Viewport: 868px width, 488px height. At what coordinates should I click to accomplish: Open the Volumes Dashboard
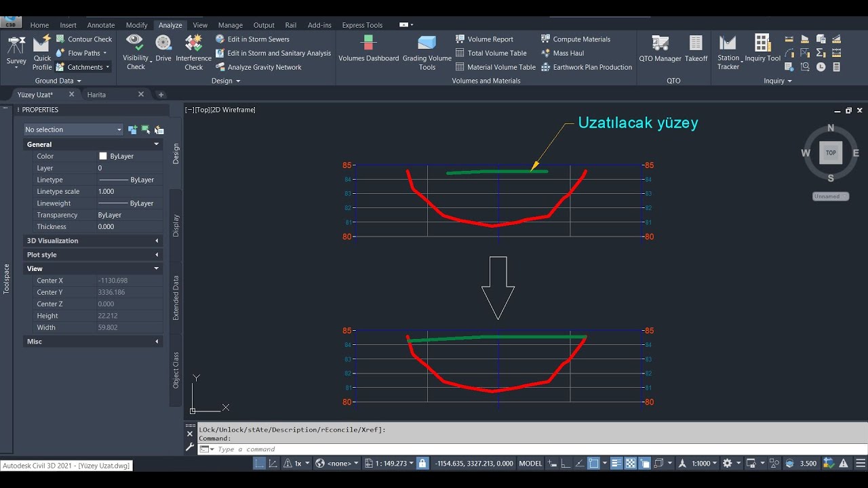369,49
